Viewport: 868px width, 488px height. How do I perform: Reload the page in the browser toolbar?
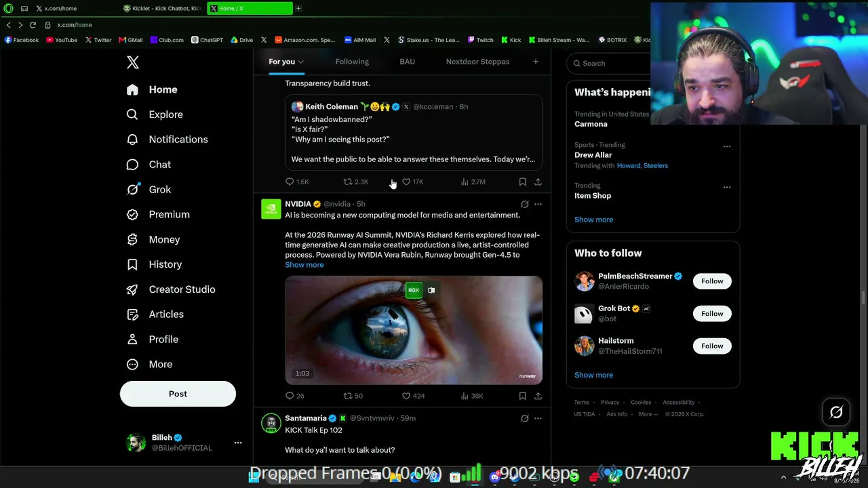[33, 25]
